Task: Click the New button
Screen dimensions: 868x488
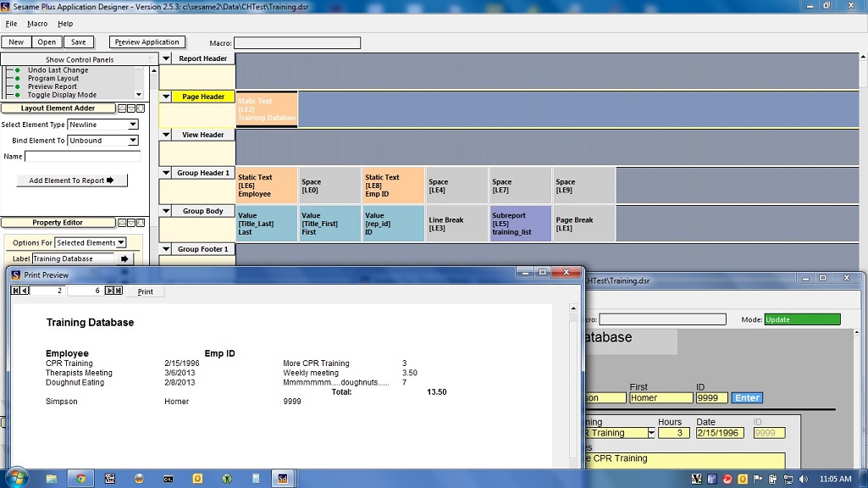Action: point(16,42)
